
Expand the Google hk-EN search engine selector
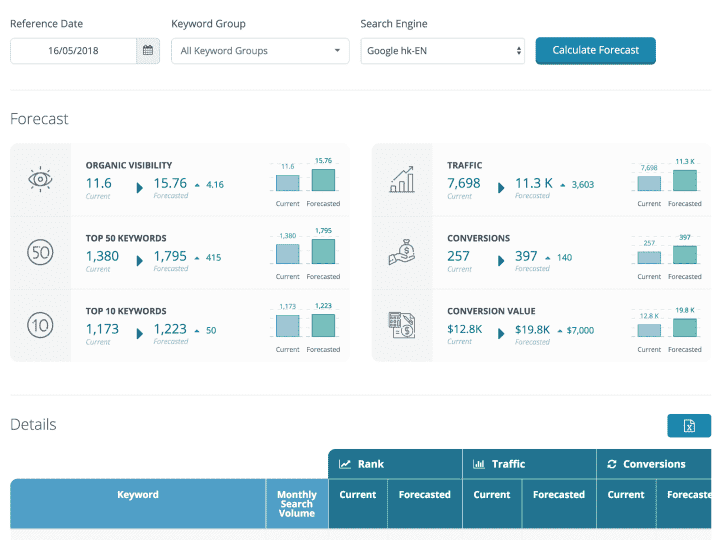coord(443,51)
